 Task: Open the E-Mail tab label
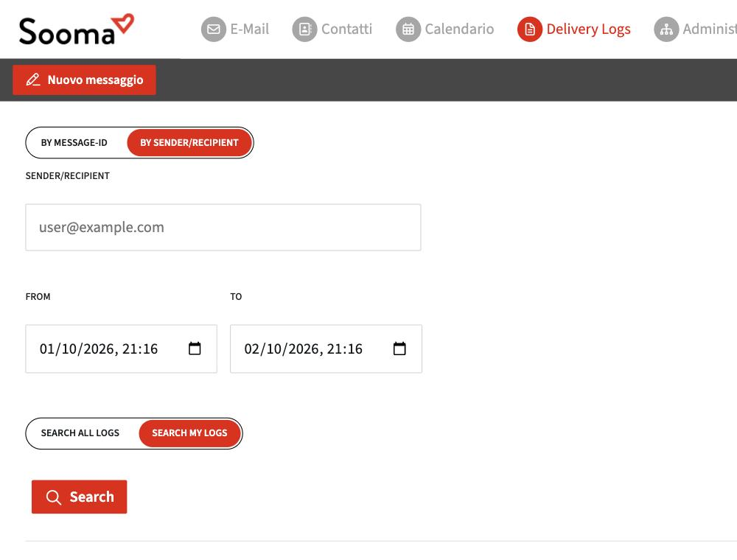pyautogui.click(x=250, y=29)
